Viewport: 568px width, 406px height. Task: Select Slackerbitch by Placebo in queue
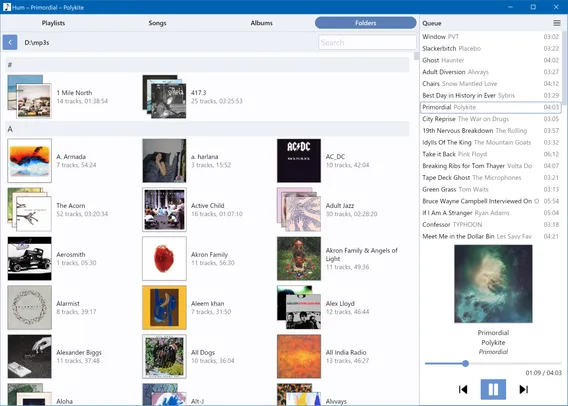490,49
